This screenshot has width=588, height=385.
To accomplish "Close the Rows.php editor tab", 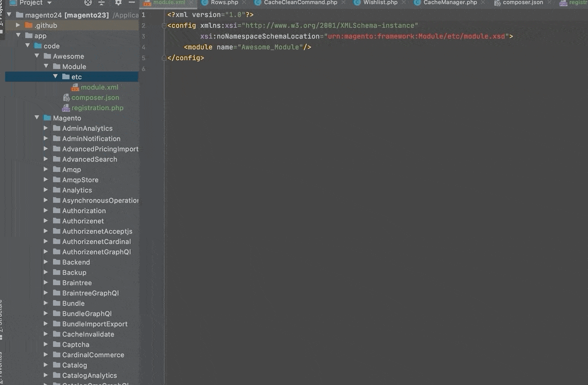I will click(x=245, y=3).
